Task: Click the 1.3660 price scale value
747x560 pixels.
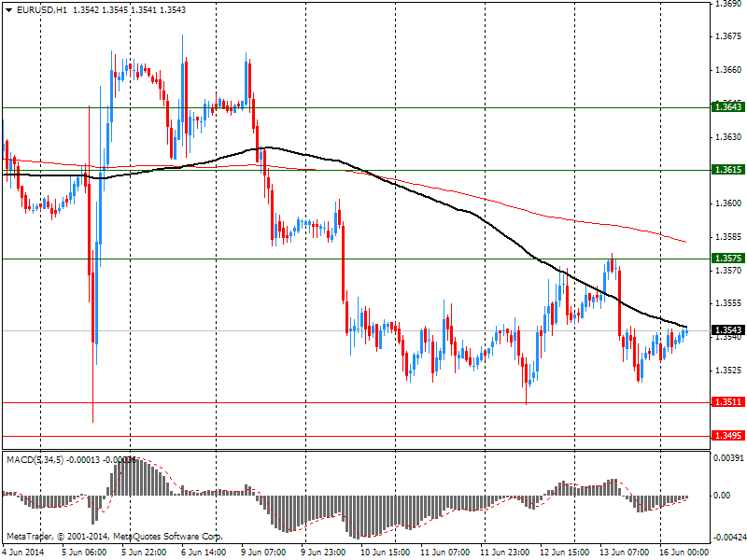Action: [728, 69]
